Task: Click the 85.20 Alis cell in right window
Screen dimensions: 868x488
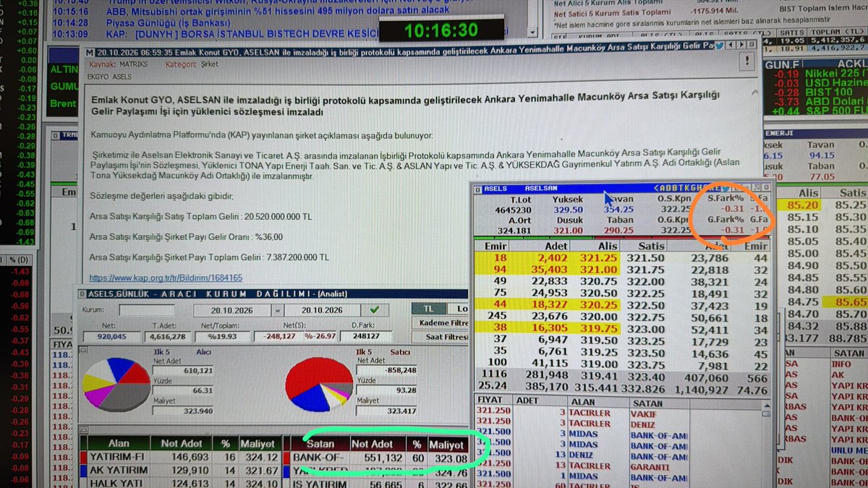Action: (x=799, y=205)
